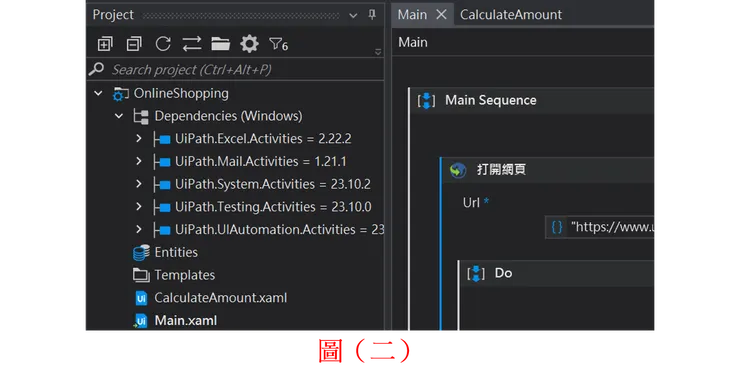Image resolution: width=740 pixels, height=381 pixels.
Task: Click the UiPath.Excel.Activities package icon
Action: pyautogui.click(x=162, y=139)
